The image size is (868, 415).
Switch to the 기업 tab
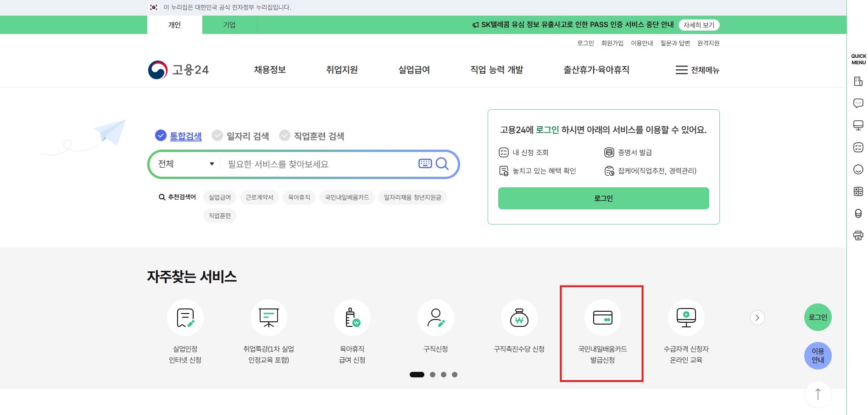(x=229, y=25)
